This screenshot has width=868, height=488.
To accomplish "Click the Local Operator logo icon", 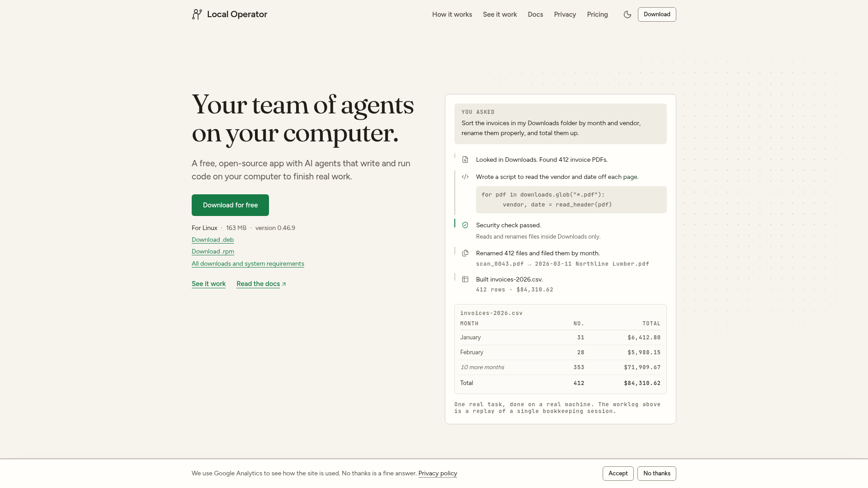I will pos(197,14).
